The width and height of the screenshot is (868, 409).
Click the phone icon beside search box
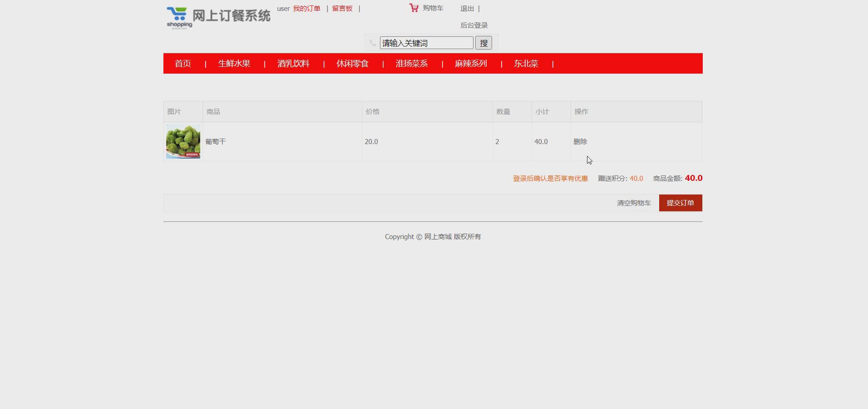coord(372,43)
